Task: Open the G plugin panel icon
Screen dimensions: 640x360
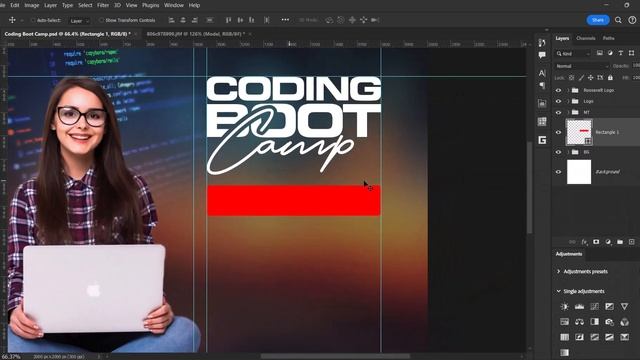Action: pyautogui.click(x=542, y=140)
